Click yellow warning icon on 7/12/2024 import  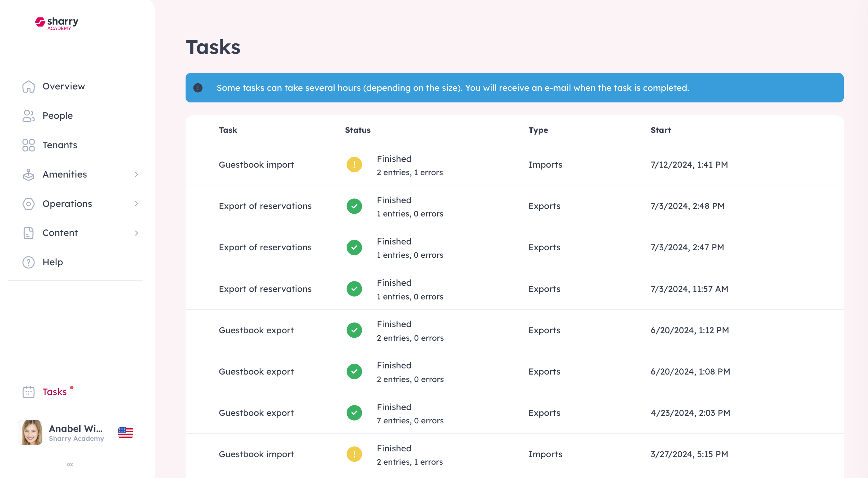[354, 165]
